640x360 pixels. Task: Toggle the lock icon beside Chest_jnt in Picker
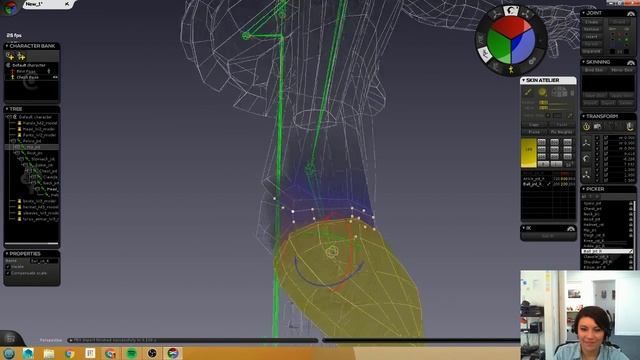point(631,209)
